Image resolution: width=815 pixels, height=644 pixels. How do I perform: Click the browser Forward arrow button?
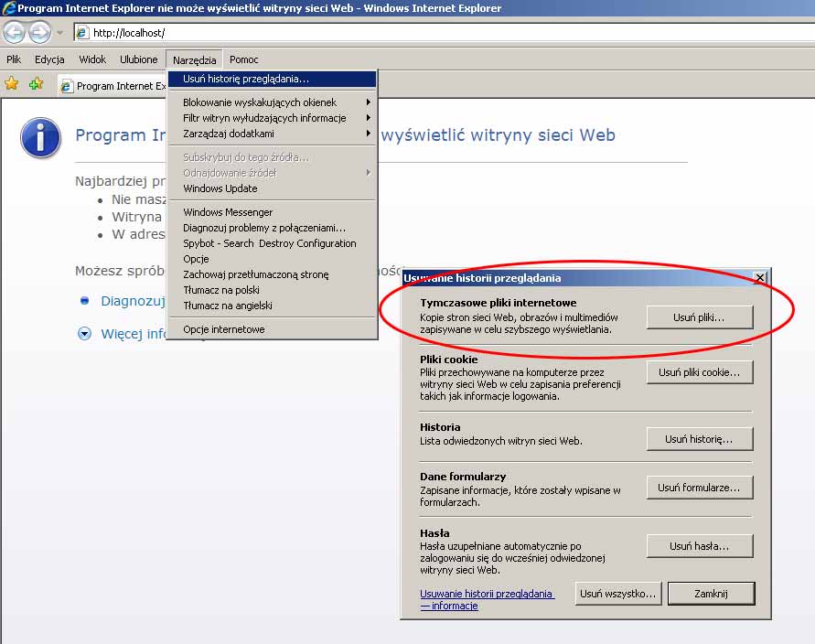[x=39, y=33]
